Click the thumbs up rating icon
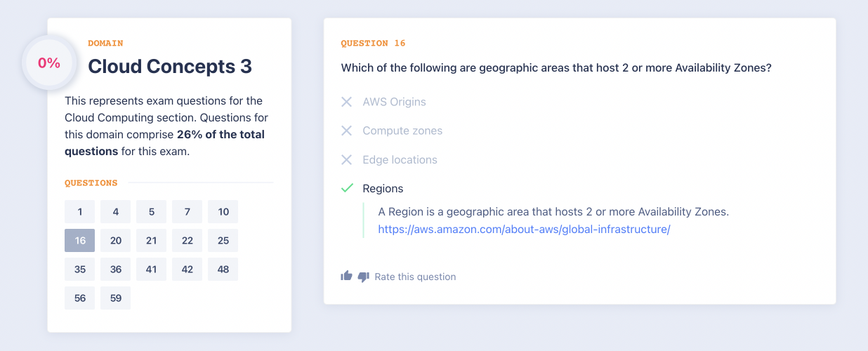This screenshot has height=351, width=868. point(346,277)
